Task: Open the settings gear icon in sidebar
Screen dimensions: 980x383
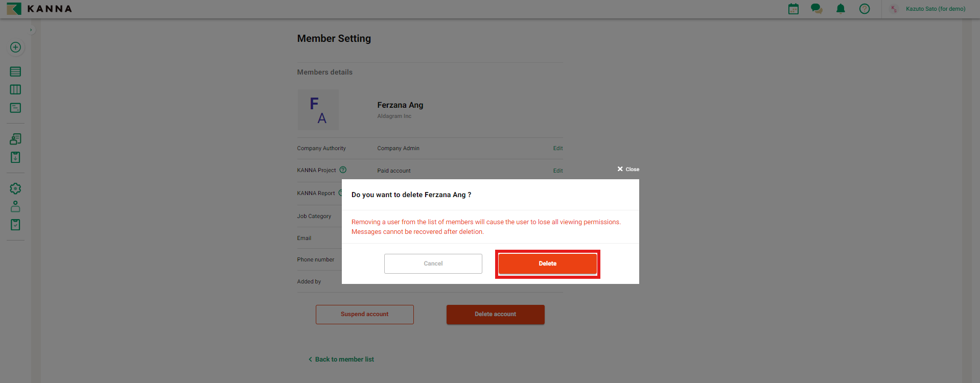Action: (x=15, y=188)
